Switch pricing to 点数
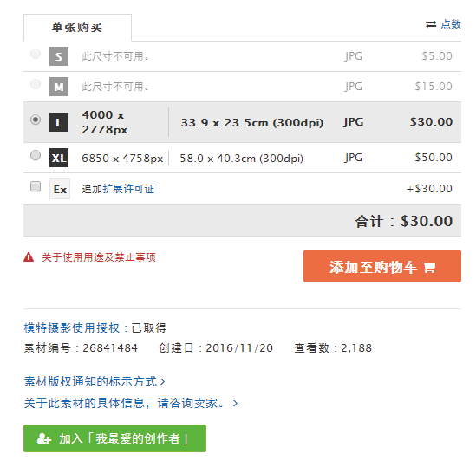The height and width of the screenshot is (467, 476). click(x=451, y=24)
